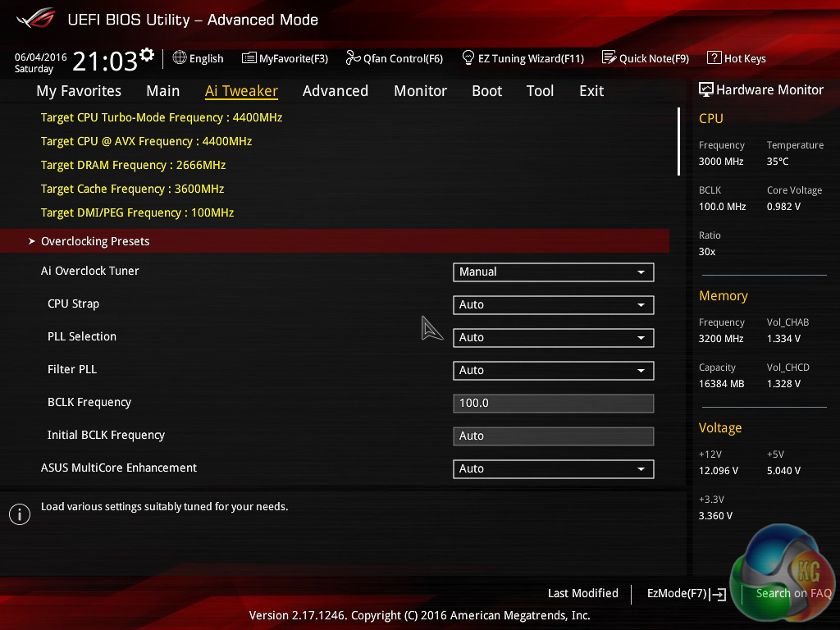Screen dimensions: 840x630
Task: Switch to the Main tab
Action: tap(163, 91)
